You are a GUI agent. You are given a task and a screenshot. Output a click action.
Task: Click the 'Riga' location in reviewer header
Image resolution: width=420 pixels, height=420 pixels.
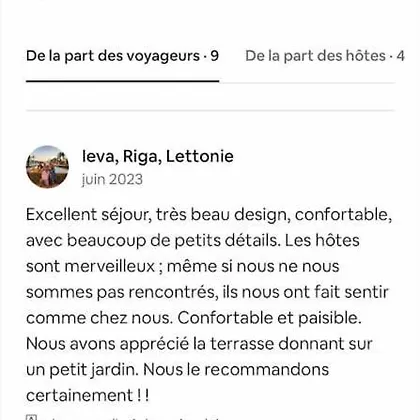(140, 157)
